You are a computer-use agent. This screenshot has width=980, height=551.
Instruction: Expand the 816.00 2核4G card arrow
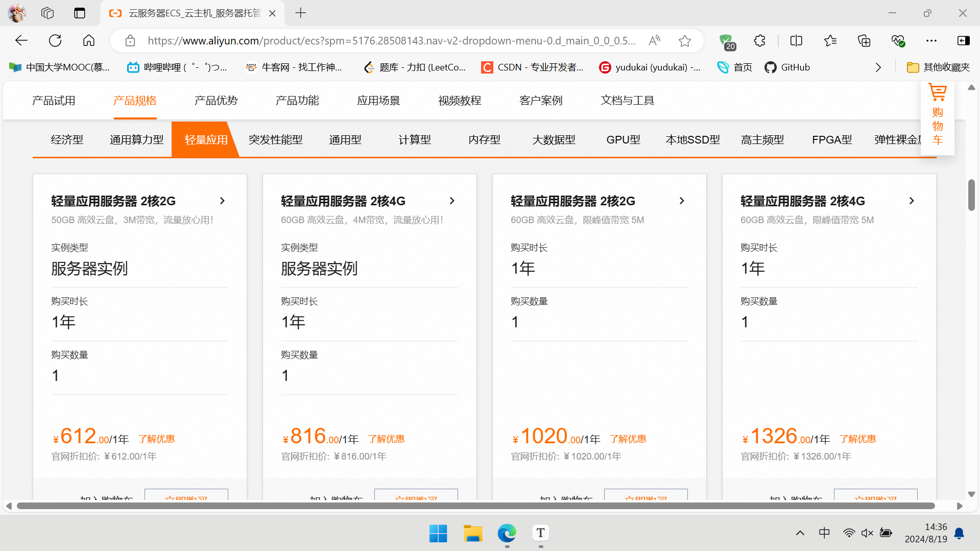(452, 201)
